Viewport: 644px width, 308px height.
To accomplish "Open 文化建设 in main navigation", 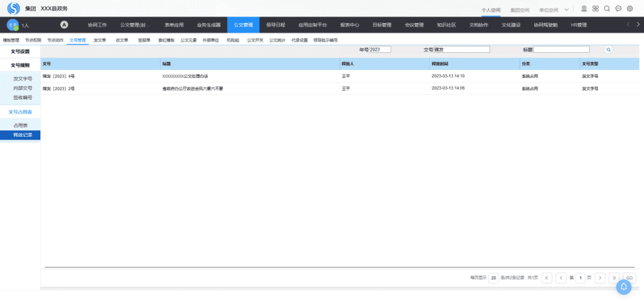I will (x=511, y=25).
